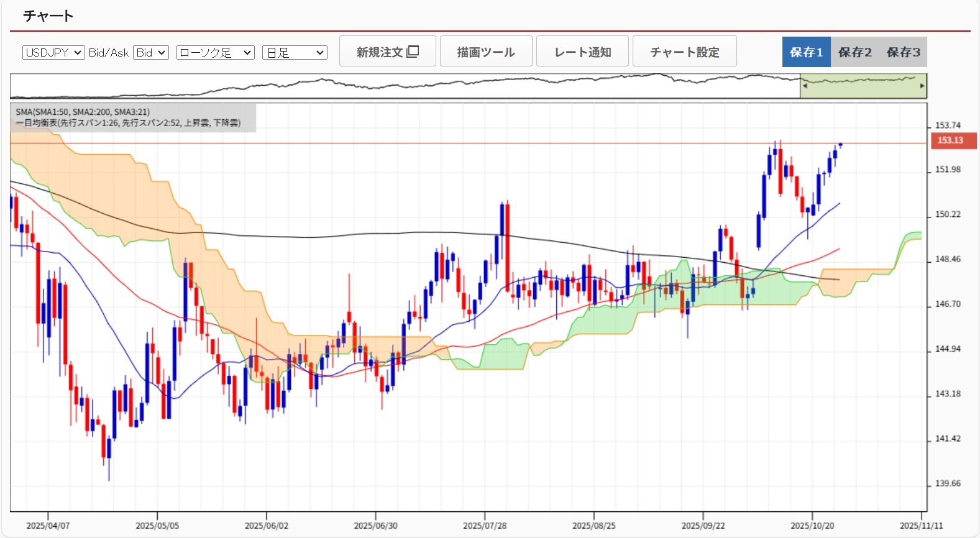
Task: Click the レート通知 rate alert button
Action: [582, 52]
